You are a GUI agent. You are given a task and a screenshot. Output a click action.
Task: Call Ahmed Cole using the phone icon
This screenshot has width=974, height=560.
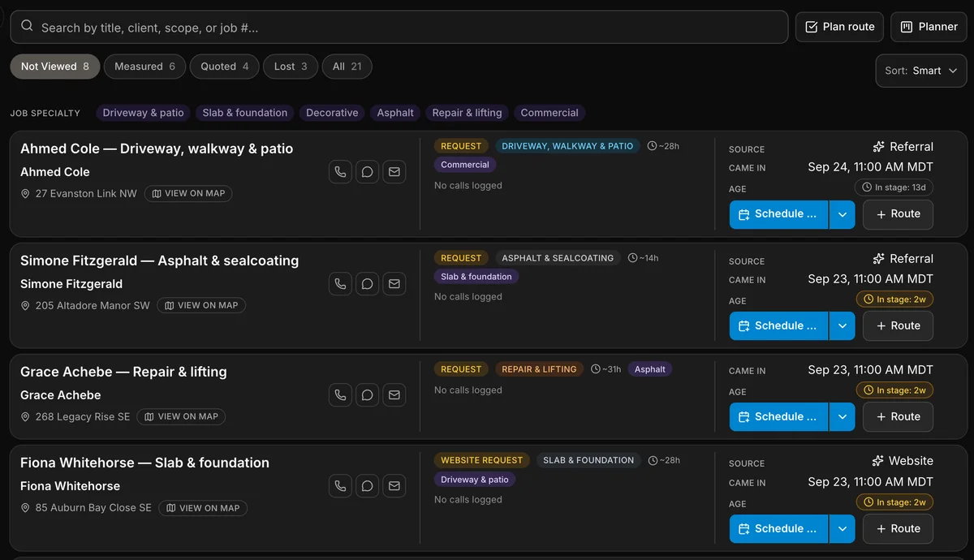(x=340, y=172)
